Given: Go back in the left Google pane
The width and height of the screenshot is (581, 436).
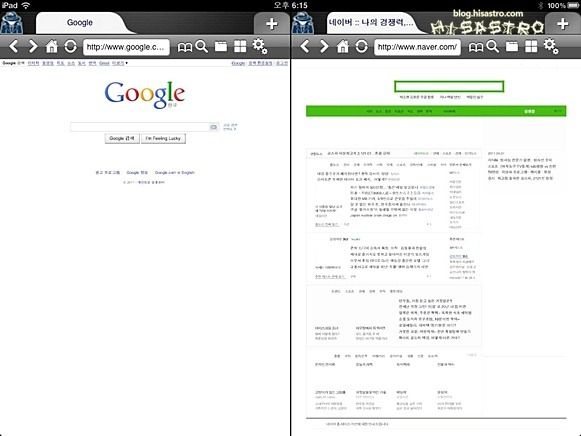Looking at the screenshot, I should [x=13, y=46].
